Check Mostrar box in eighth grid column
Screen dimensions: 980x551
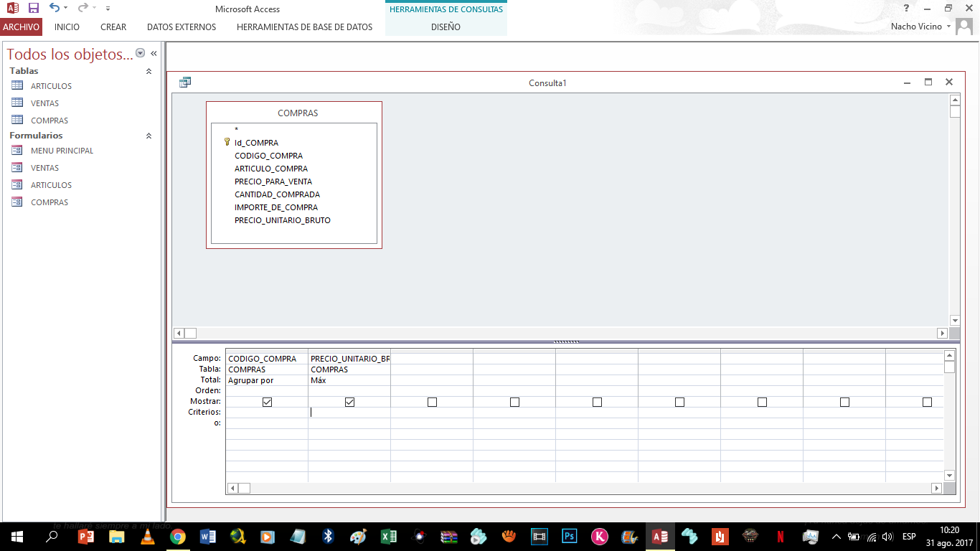point(844,402)
